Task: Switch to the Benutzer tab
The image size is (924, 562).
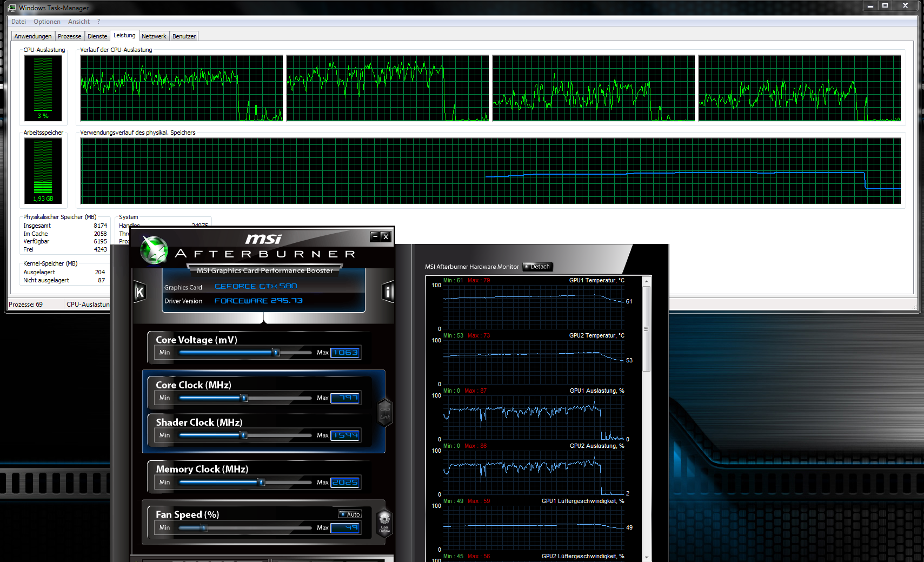Action: pos(184,36)
